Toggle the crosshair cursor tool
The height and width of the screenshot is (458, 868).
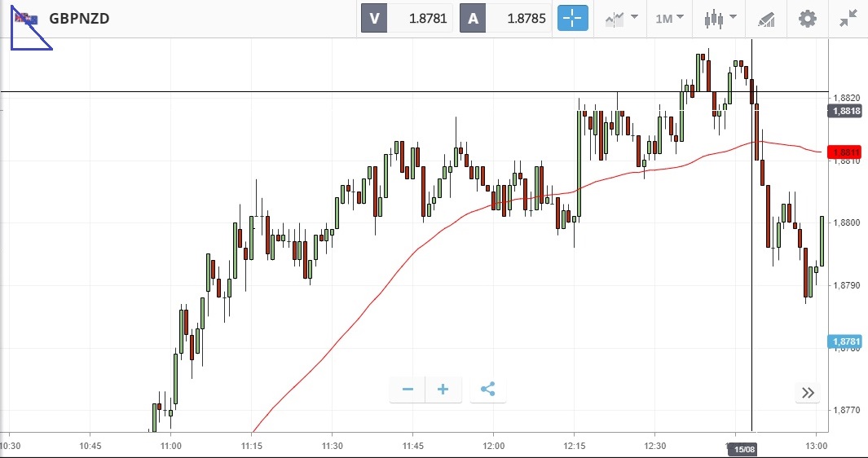[x=572, y=18]
